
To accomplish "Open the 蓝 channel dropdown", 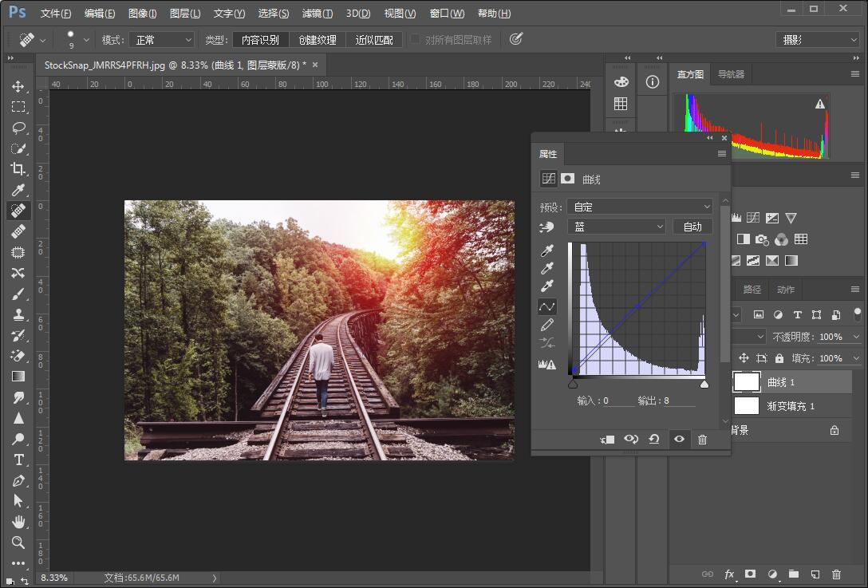I will point(616,227).
